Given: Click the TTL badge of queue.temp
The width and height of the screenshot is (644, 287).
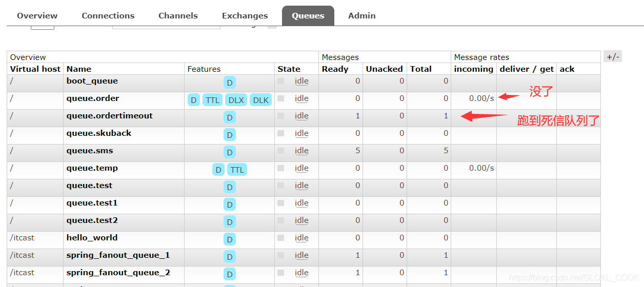Looking at the screenshot, I should tap(237, 170).
